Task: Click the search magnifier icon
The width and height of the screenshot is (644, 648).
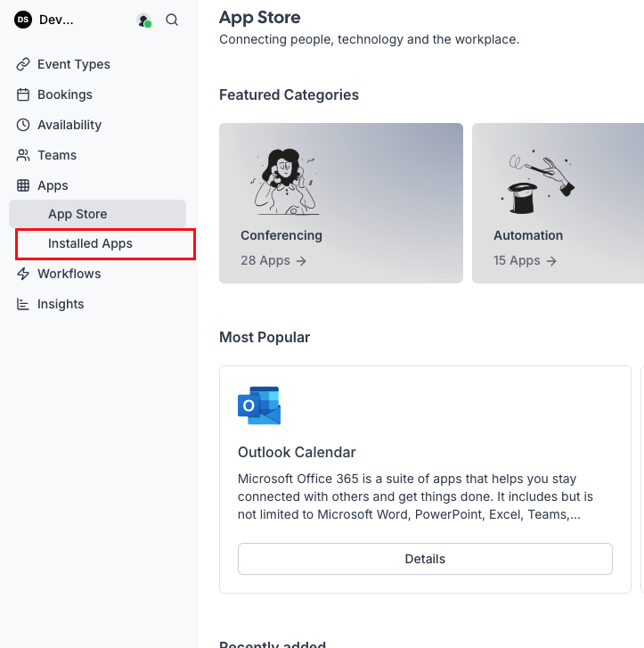Action: pyautogui.click(x=172, y=20)
